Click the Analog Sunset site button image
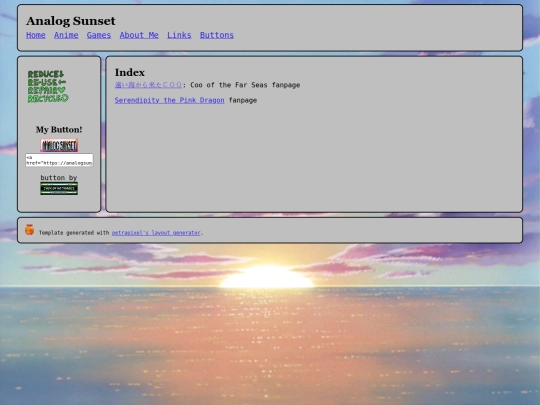The image size is (540, 405). tap(59, 145)
